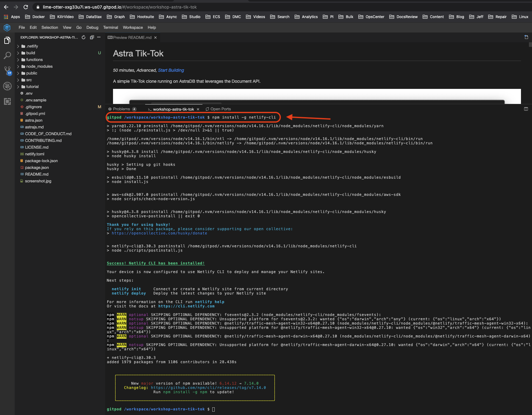Go back in browser history
The height and width of the screenshot is (415, 532).
click(x=6, y=7)
